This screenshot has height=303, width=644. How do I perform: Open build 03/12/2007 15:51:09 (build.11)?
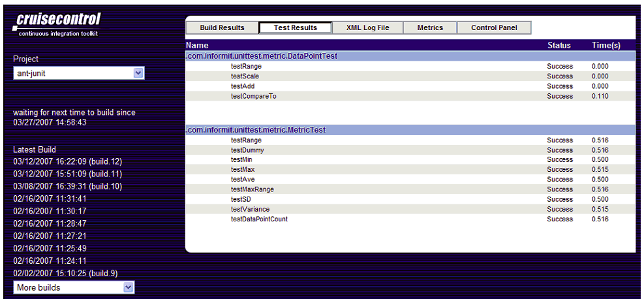pos(68,174)
